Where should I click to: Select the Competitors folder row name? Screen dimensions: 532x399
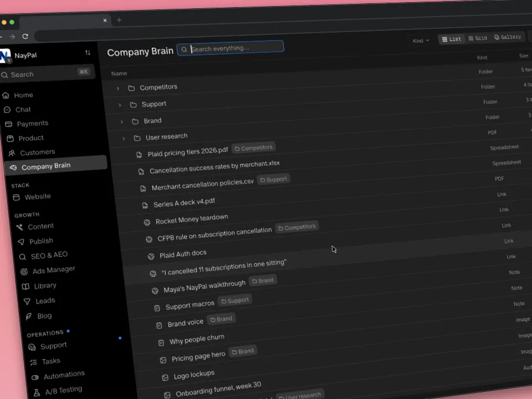pyautogui.click(x=158, y=87)
